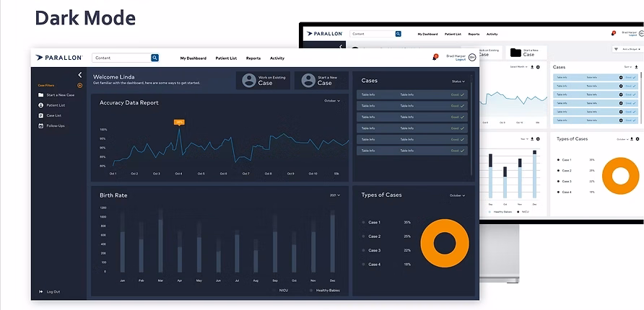
Task: Open October dropdown in light Types of Cases
Action: tap(622, 139)
